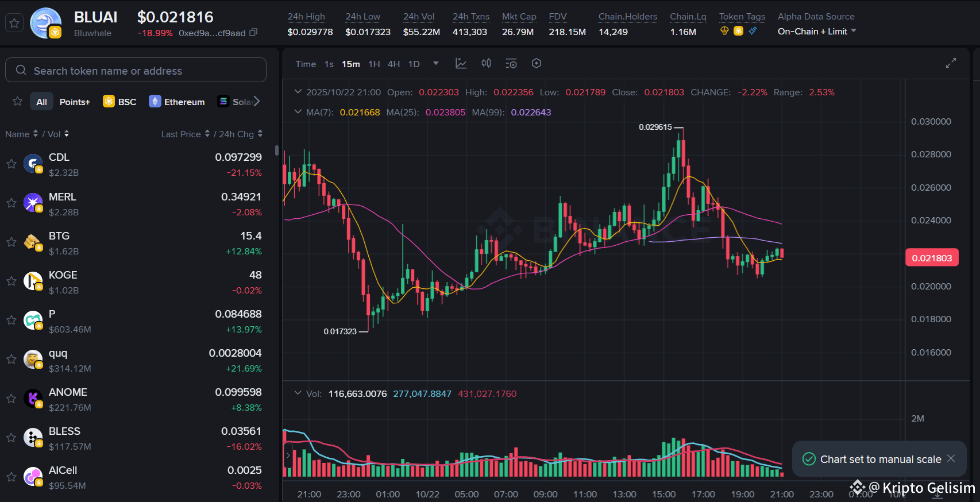Screen dimensions: 980x502
Task: Click the blue sparkle token tag
Action: pyautogui.click(x=753, y=31)
